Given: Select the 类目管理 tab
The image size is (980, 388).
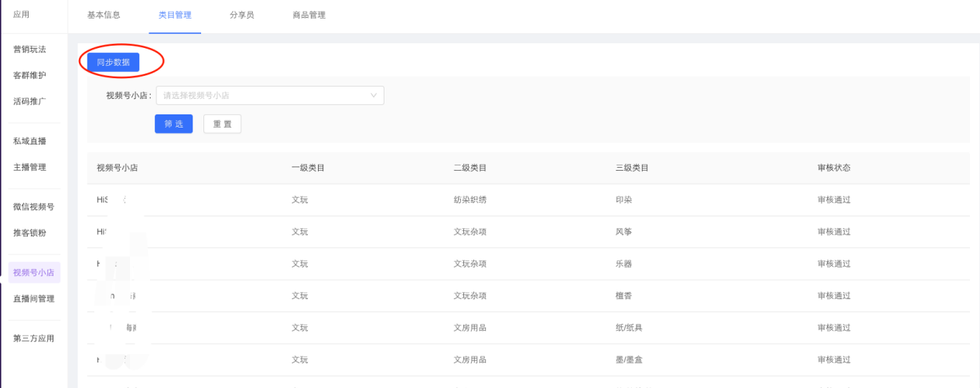Looking at the screenshot, I should (175, 15).
